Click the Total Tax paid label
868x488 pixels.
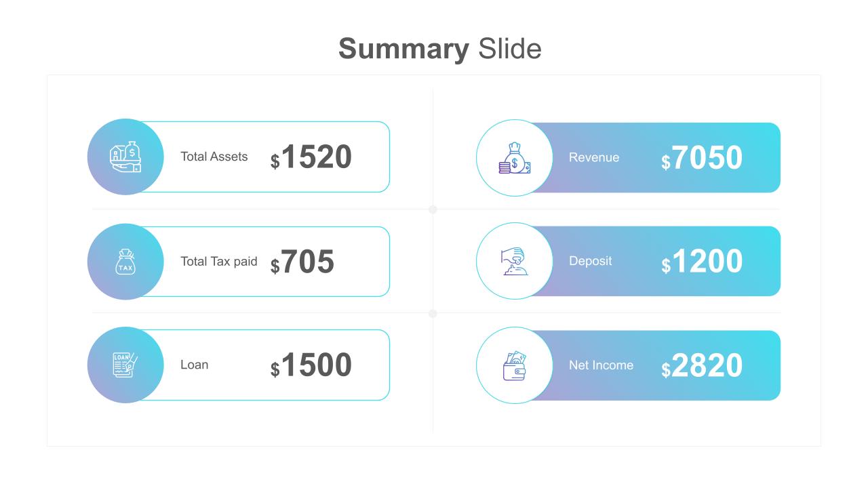[218, 262]
